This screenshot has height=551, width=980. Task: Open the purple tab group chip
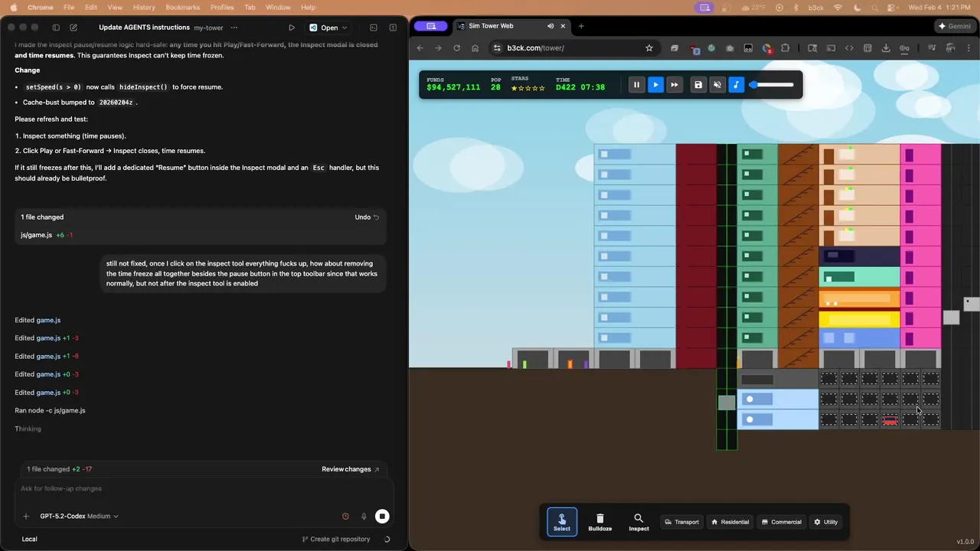[x=431, y=26]
